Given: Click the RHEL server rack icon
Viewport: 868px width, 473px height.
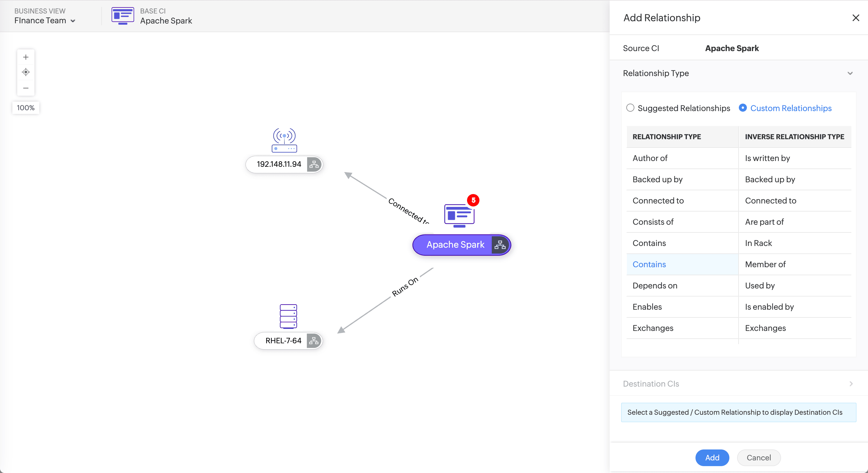Looking at the screenshot, I should (x=288, y=316).
